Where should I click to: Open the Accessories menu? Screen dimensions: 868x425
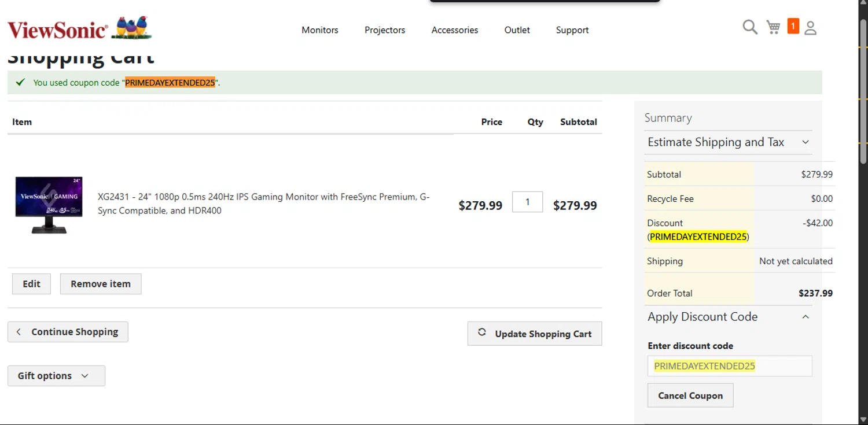455,30
